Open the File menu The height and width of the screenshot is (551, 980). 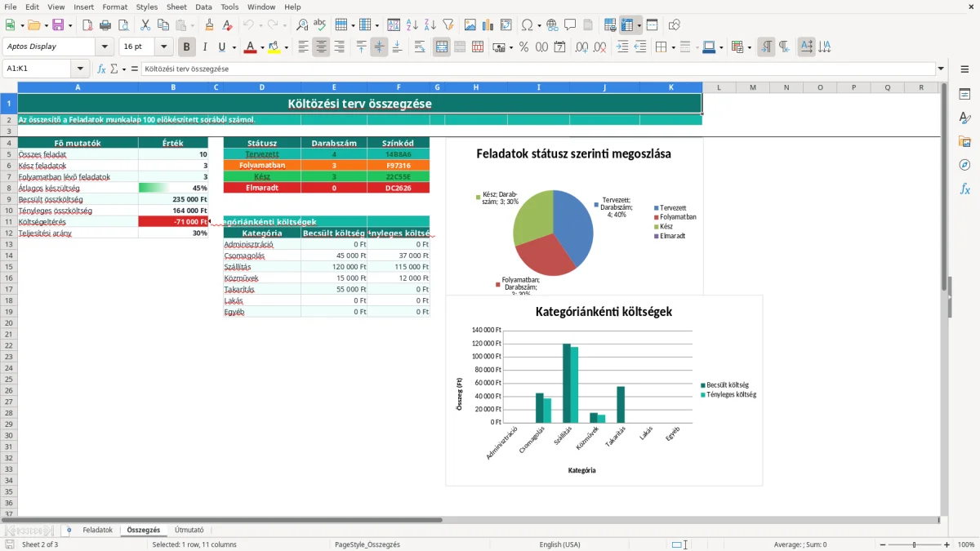(x=11, y=7)
